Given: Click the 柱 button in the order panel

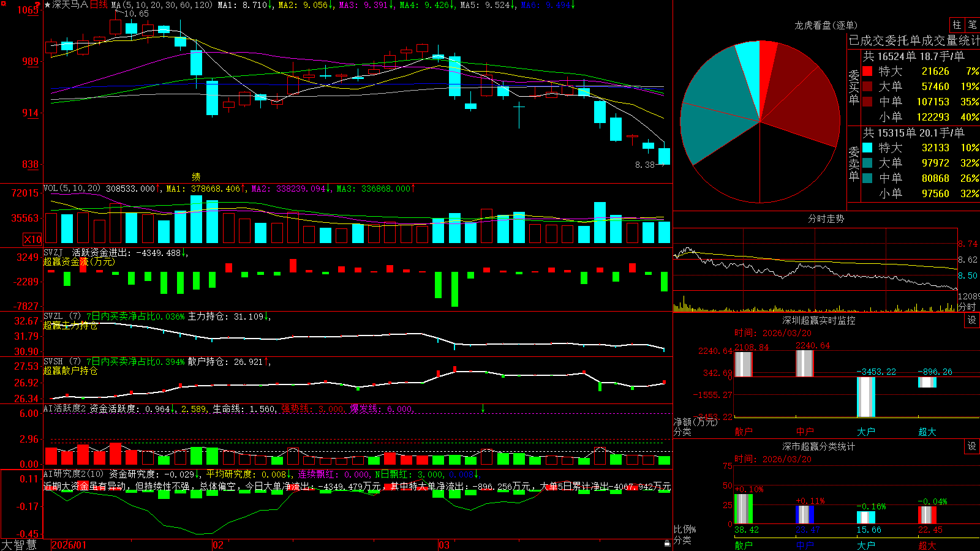Looking at the screenshot, I should pos(957,24).
